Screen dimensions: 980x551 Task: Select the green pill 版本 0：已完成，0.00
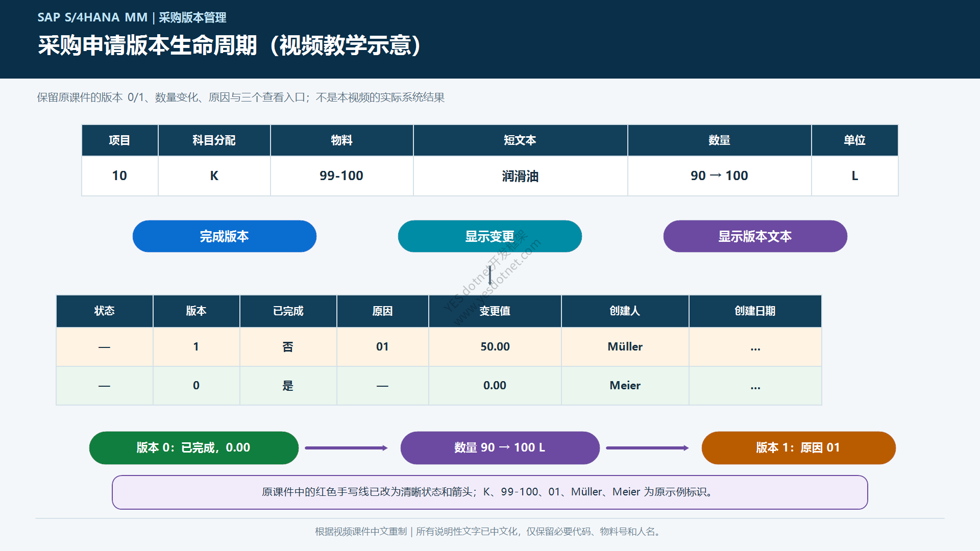tap(194, 448)
